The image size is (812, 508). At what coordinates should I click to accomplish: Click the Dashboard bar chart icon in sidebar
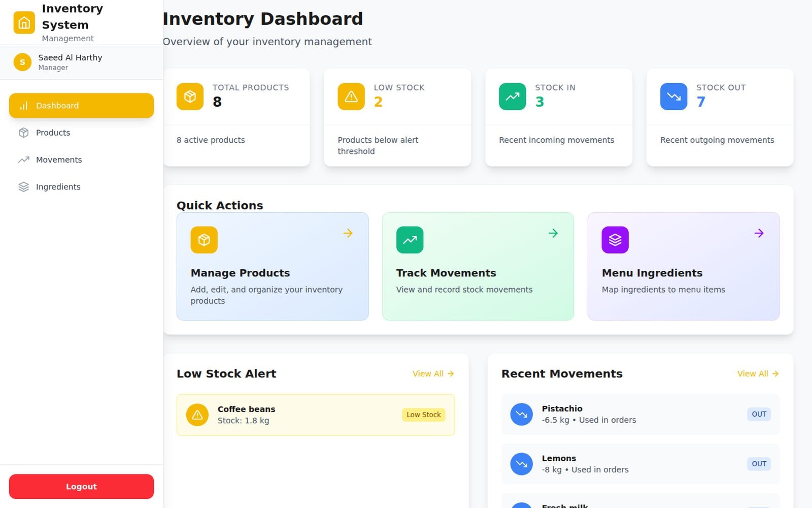click(x=24, y=106)
